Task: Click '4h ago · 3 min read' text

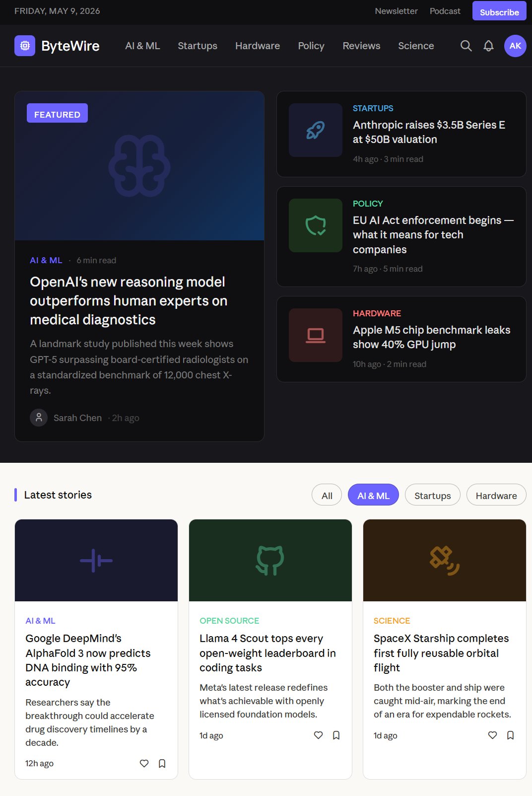Action: (388, 159)
